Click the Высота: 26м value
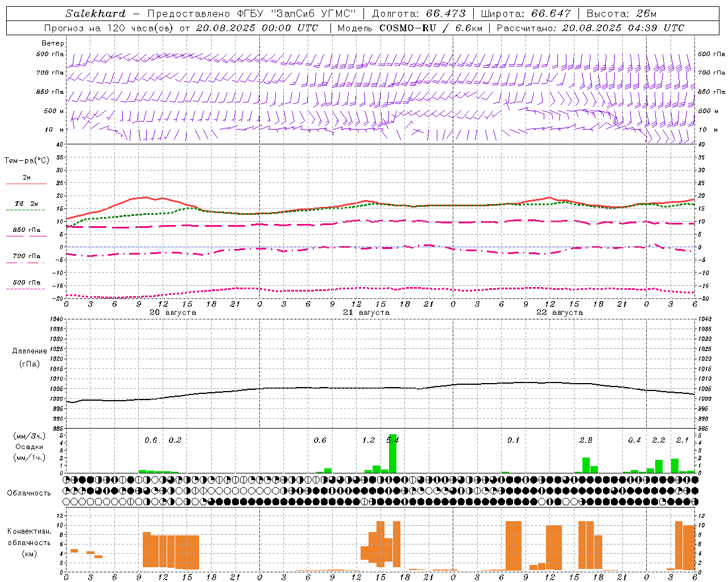 (x=621, y=14)
